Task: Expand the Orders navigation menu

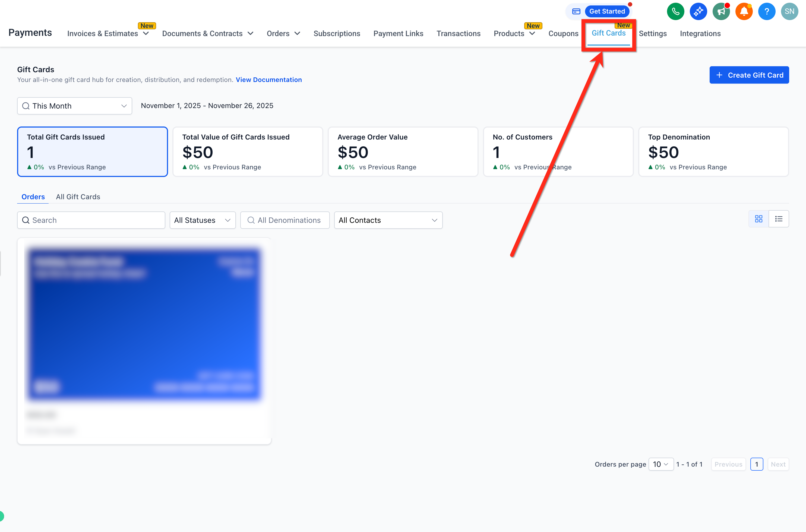Action: pos(283,34)
